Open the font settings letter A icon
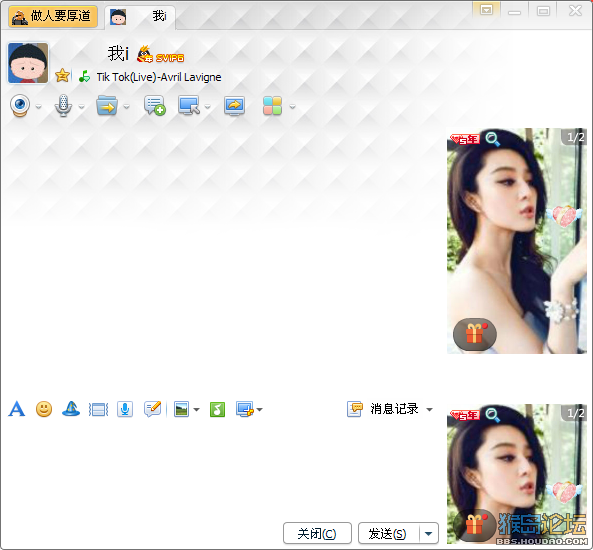Viewport: 593px width, 550px height. 17,409
